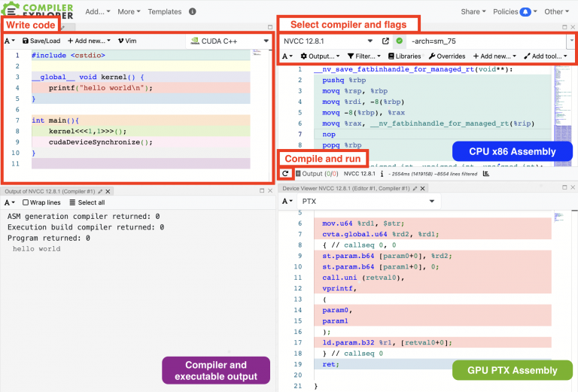Open the Other dropdown menu
Viewport: 578px width, 392px height.
(557, 12)
